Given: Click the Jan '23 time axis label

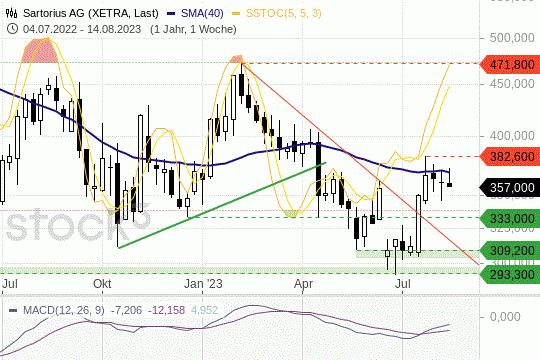Looking at the screenshot, I should click(x=203, y=284).
